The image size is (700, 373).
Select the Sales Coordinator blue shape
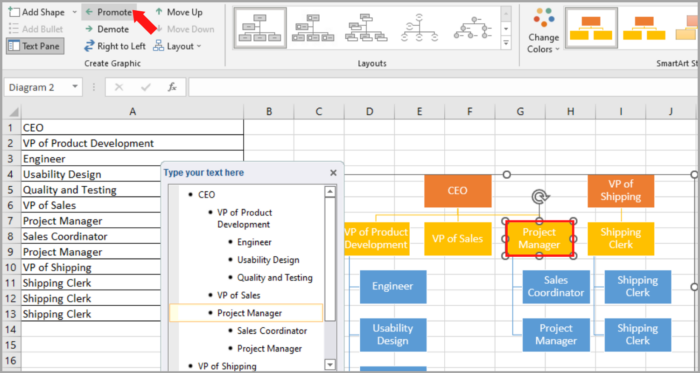556,286
